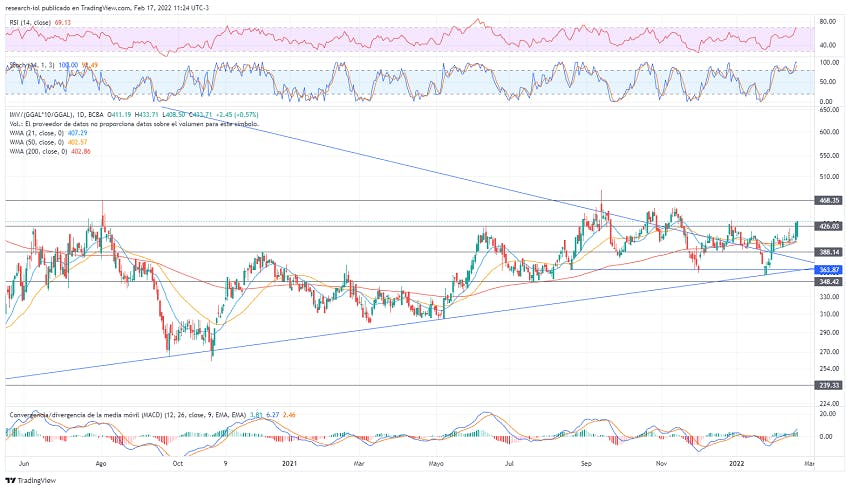Viewport: 850px width, 490px height.
Task: Click the MACD scale value 20.00
Action: point(828,414)
